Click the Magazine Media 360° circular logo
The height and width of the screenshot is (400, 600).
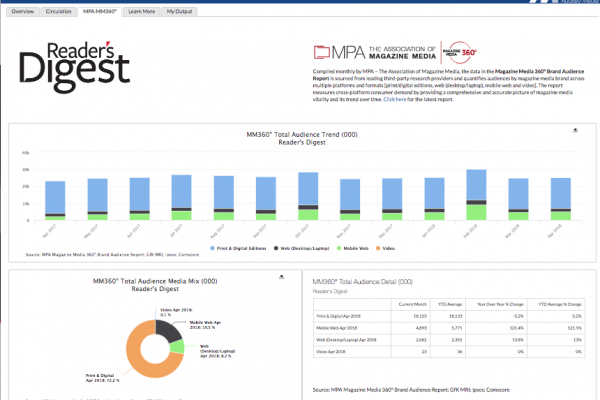pos(460,52)
